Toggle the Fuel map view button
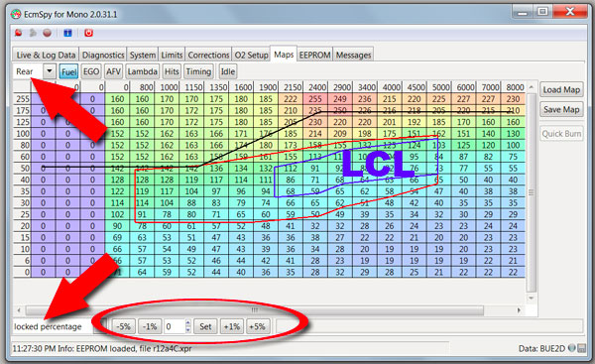The width and height of the screenshot is (595, 364). [68, 71]
